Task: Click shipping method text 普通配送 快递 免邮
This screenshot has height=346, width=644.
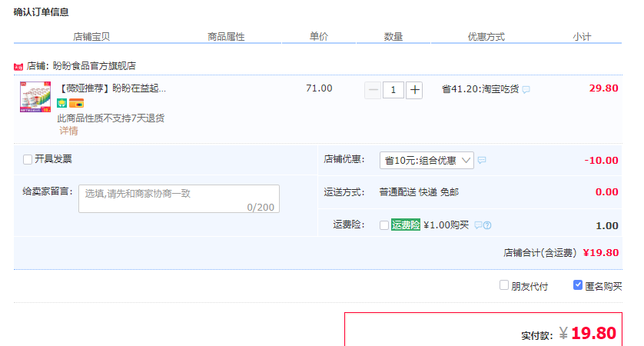Action: (x=419, y=192)
